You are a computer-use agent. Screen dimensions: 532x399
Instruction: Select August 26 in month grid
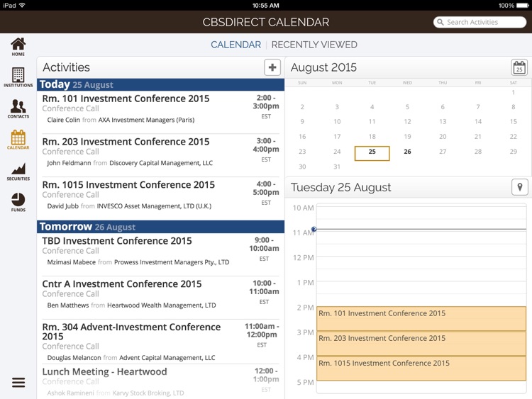click(x=407, y=152)
